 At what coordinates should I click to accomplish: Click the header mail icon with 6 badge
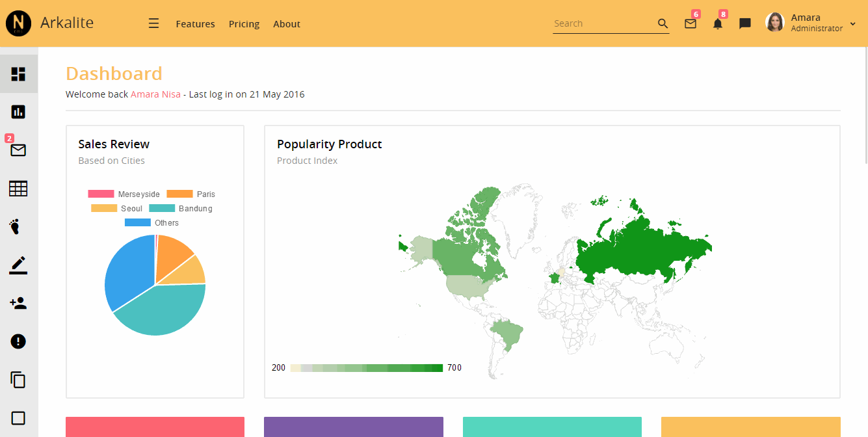click(x=690, y=24)
